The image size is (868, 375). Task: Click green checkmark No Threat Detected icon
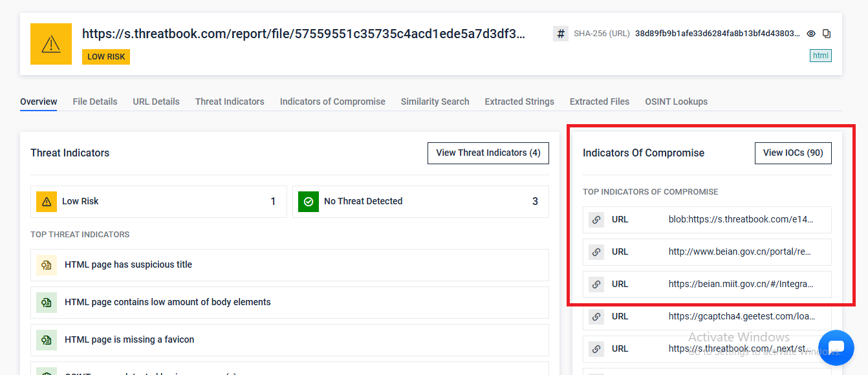point(309,202)
